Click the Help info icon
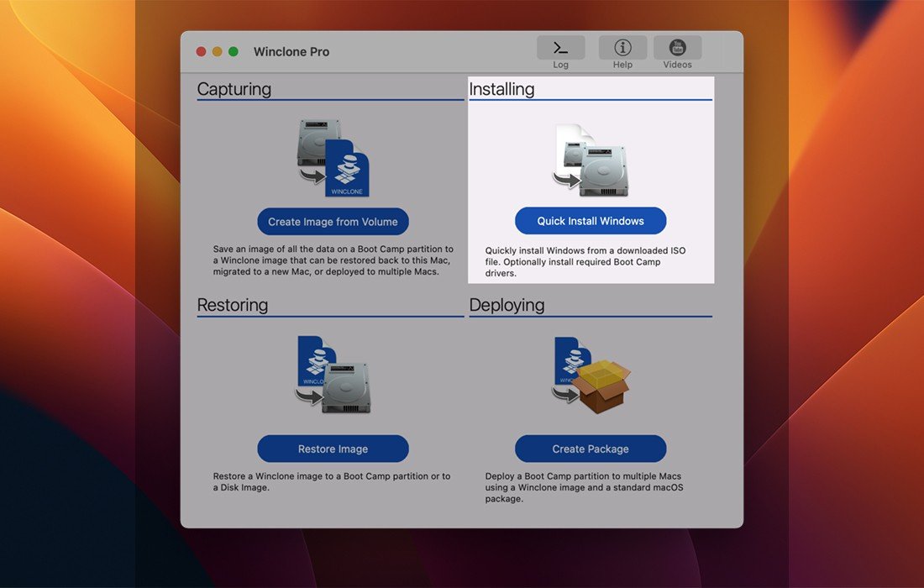 pos(622,48)
